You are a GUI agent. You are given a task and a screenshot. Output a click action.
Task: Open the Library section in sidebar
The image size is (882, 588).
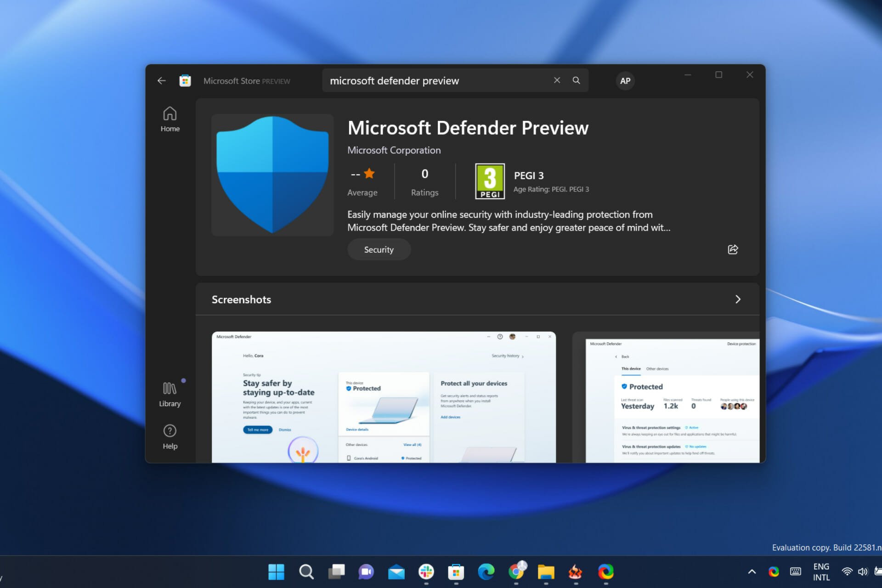[x=170, y=392]
